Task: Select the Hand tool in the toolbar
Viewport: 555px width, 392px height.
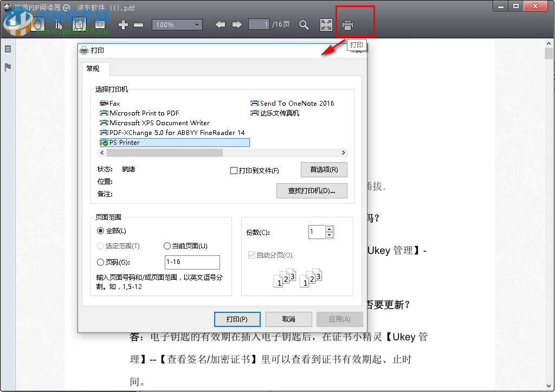Action: coord(37,24)
